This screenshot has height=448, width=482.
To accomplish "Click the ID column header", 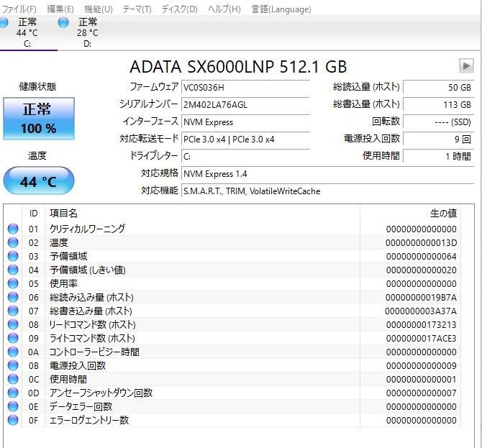I will pos(34,213).
